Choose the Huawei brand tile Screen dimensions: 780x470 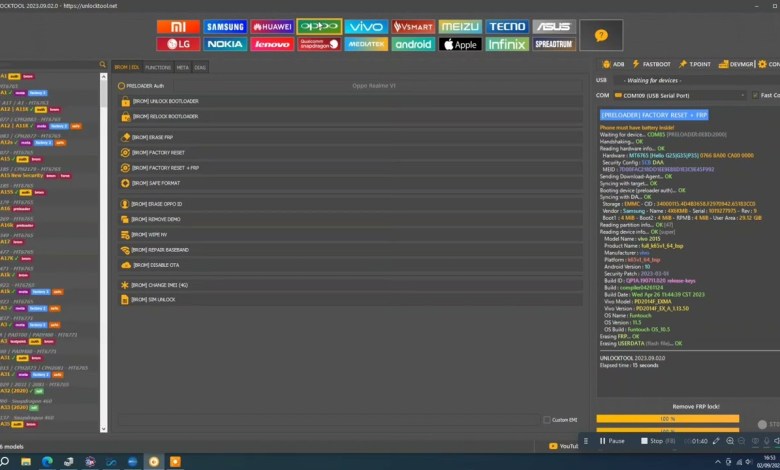tap(272, 27)
